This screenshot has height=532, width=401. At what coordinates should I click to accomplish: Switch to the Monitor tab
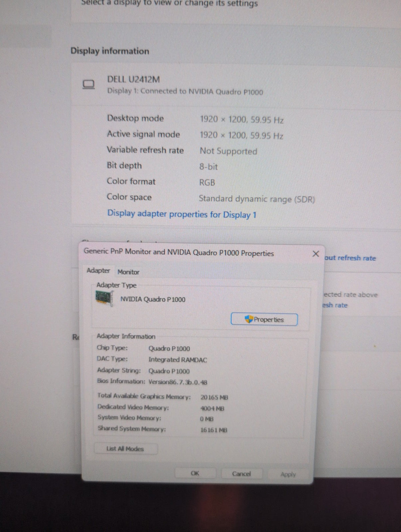pyautogui.click(x=128, y=272)
